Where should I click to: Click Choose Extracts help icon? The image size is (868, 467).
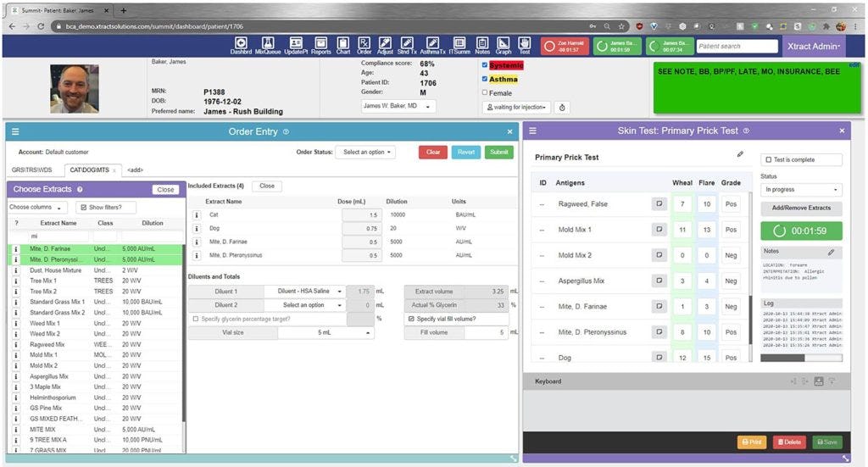point(80,189)
